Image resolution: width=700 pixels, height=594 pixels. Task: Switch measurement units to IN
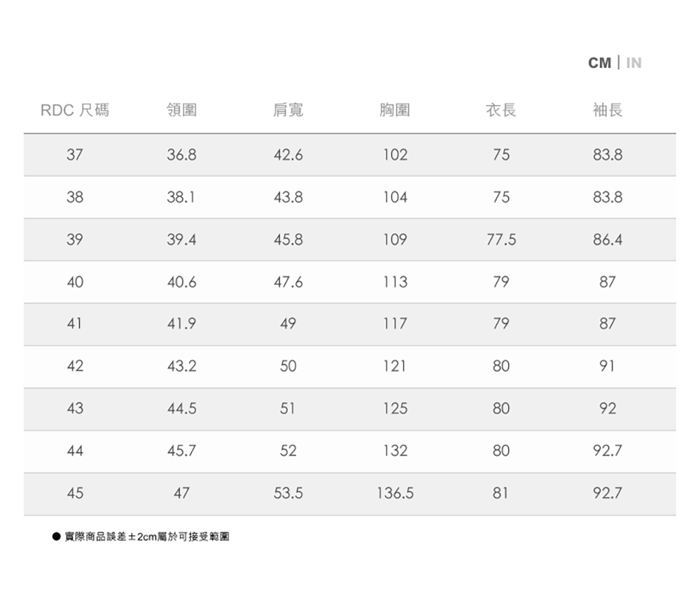tap(633, 63)
